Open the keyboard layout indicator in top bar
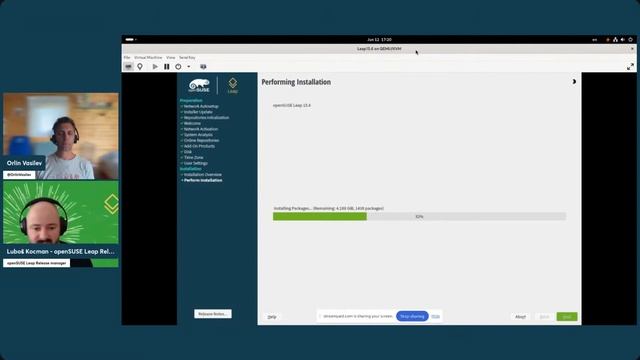 coord(595,40)
